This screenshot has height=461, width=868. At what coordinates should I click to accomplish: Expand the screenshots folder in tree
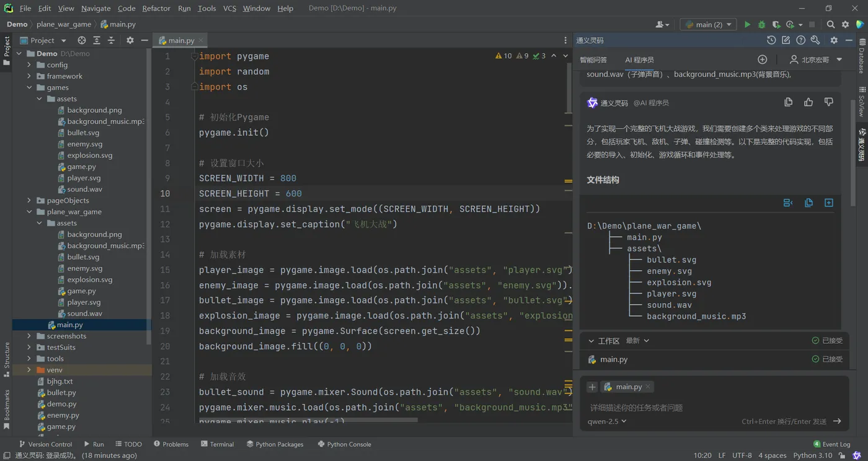tap(29, 336)
